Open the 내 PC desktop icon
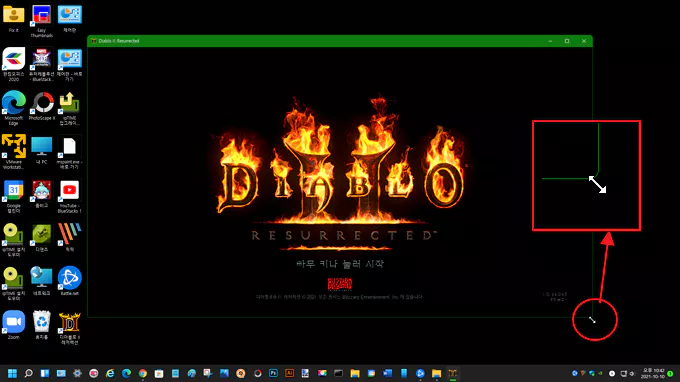680x382 pixels. click(42, 150)
